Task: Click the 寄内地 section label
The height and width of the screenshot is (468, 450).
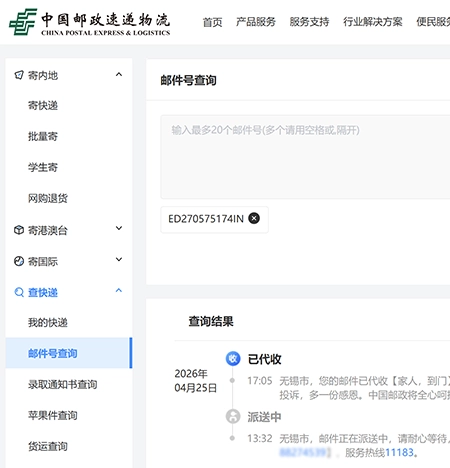Action: pos(43,75)
